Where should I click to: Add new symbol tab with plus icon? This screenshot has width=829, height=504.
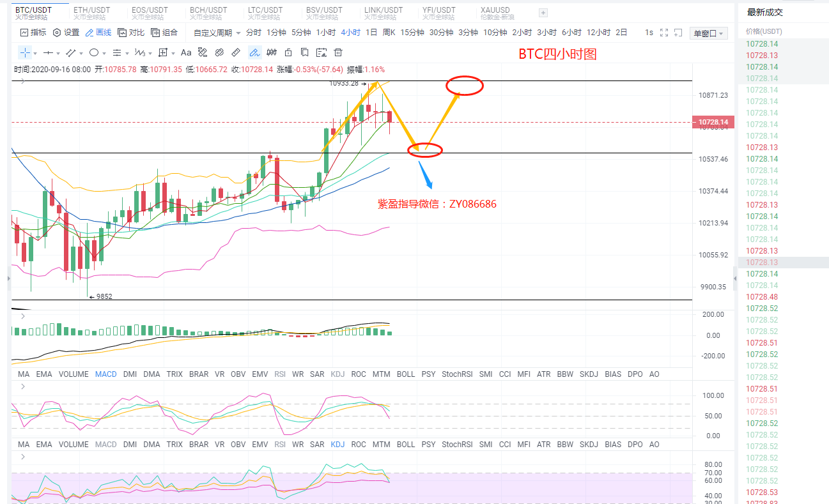543,13
